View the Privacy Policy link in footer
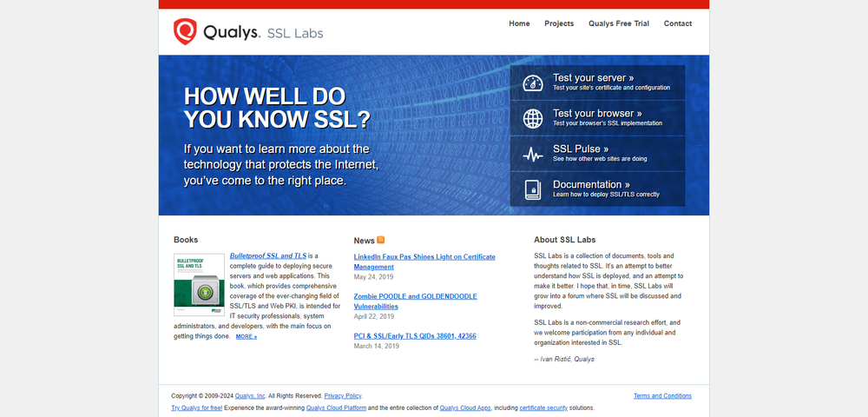868x417 pixels. click(343, 396)
